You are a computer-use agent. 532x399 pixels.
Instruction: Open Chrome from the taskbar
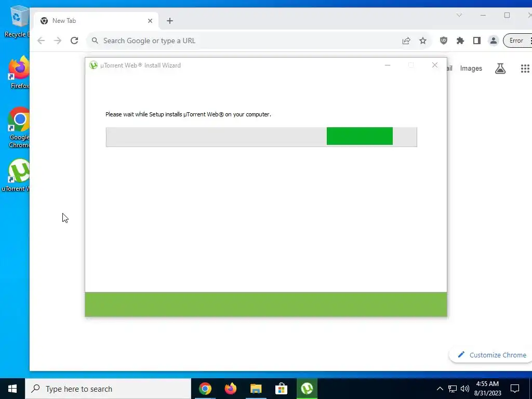205,389
